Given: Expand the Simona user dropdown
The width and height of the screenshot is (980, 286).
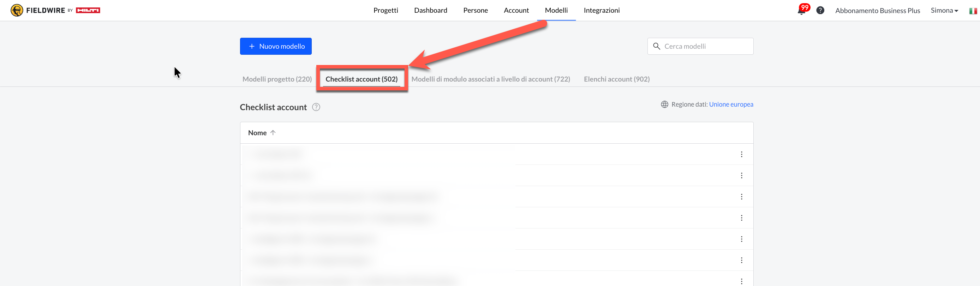Looking at the screenshot, I should (x=944, y=11).
